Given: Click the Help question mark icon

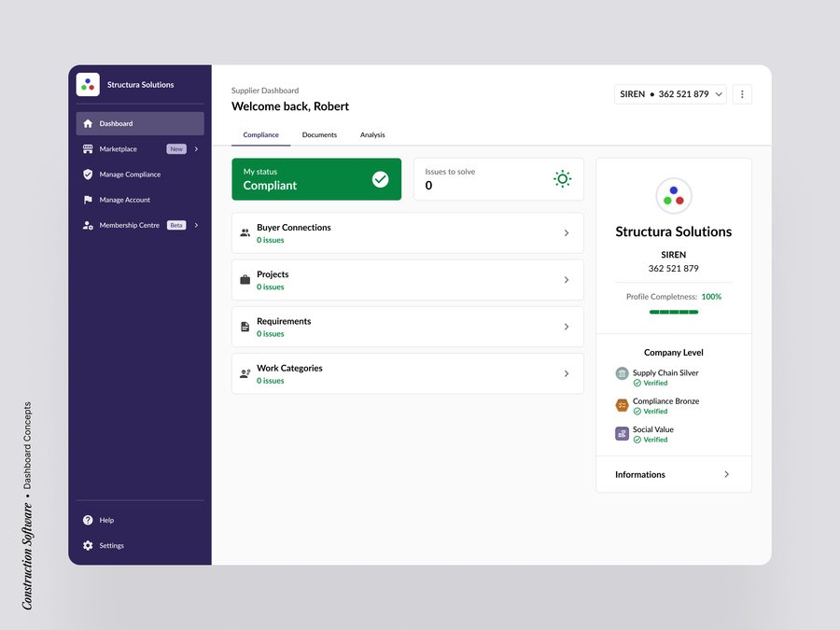Looking at the screenshot, I should (88, 520).
